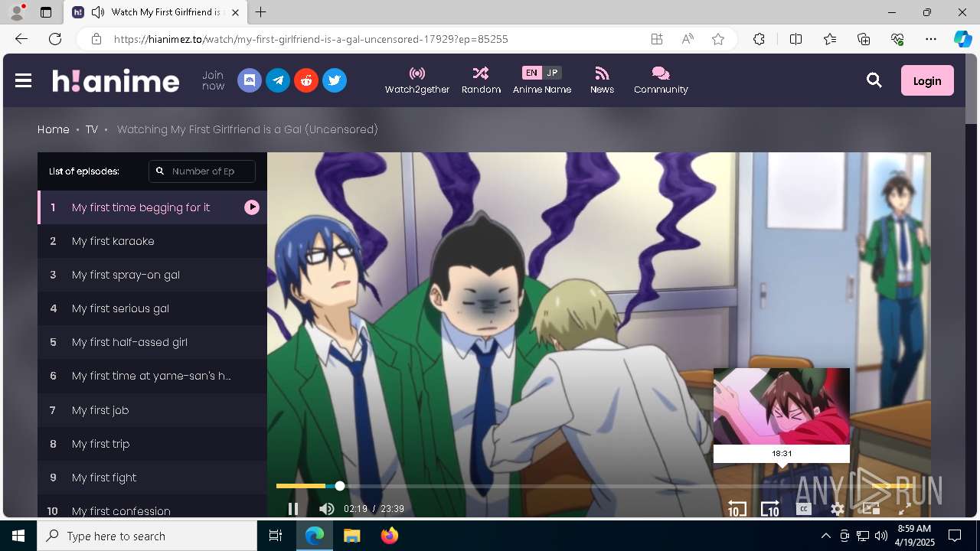Open the HiAnime homepage logo
The height and width of the screenshot is (551, 980).
[x=116, y=80]
